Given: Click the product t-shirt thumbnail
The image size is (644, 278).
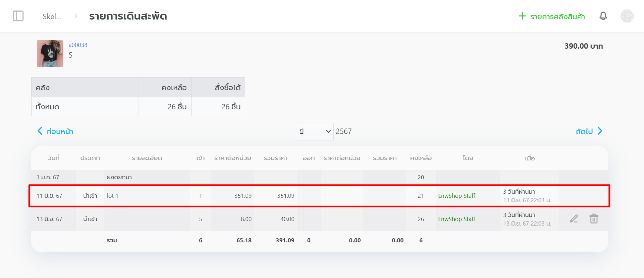Looking at the screenshot, I should pos(50,53).
